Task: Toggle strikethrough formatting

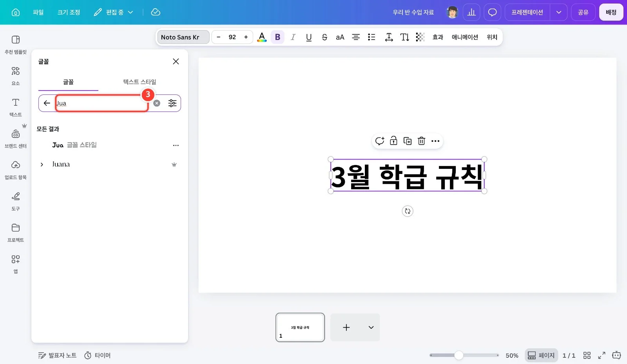Action: click(324, 37)
